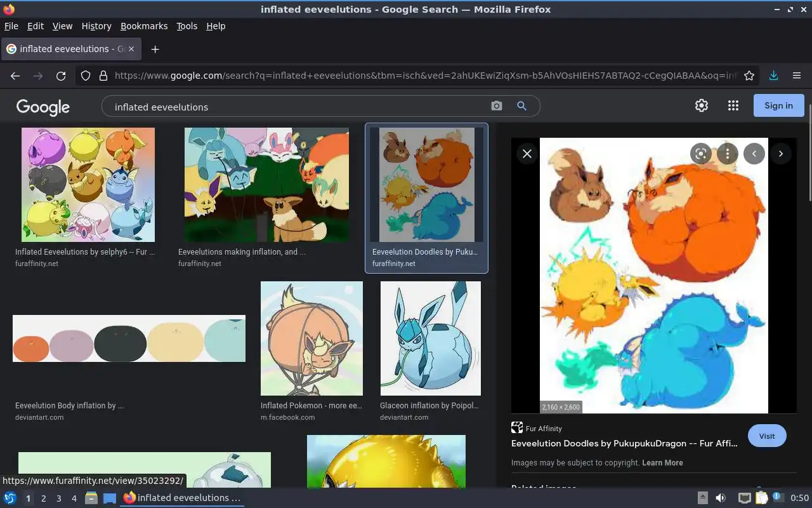The width and height of the screenshot is (812, 508).
Task: Open the Firefox downloads panel
Action: pos(774,76)
